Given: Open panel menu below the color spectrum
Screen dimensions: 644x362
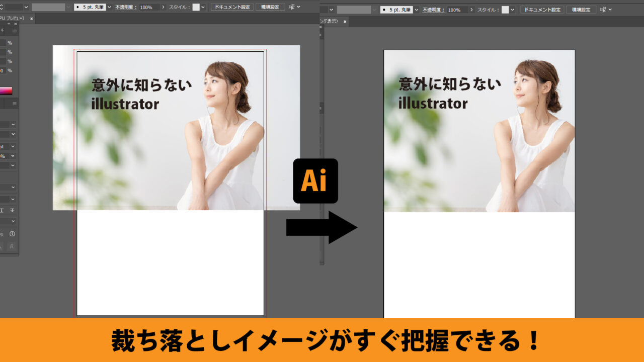Looking at the screenshot, I should pyautogui.click(x=15, y=104).
